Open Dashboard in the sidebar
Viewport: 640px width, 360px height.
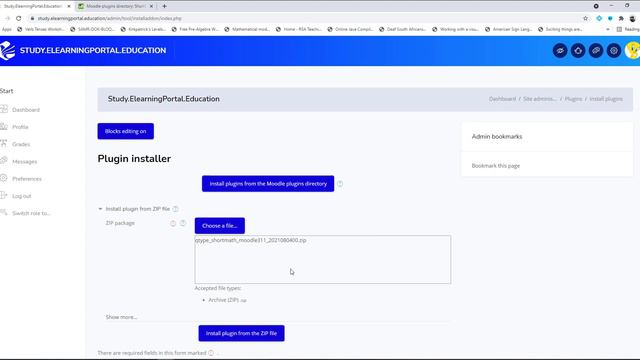click(26, 110)
